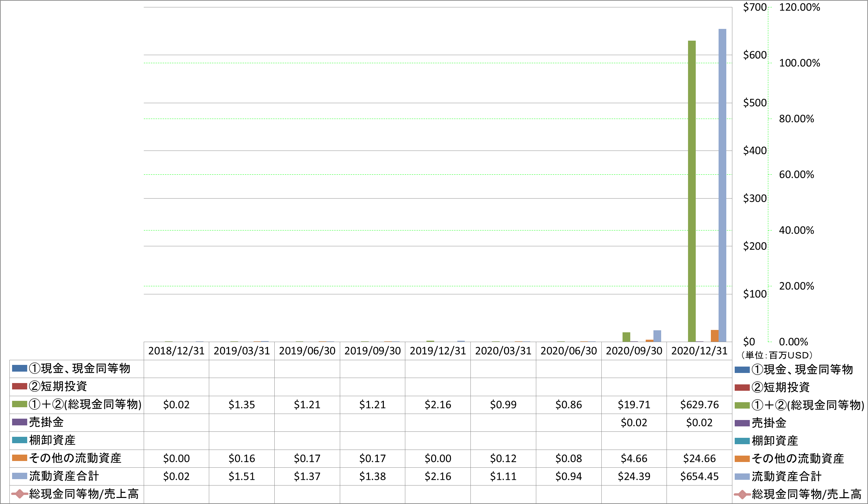Click the 2020/12/31 date header
868x504 pixels.
tap(699, 351)
